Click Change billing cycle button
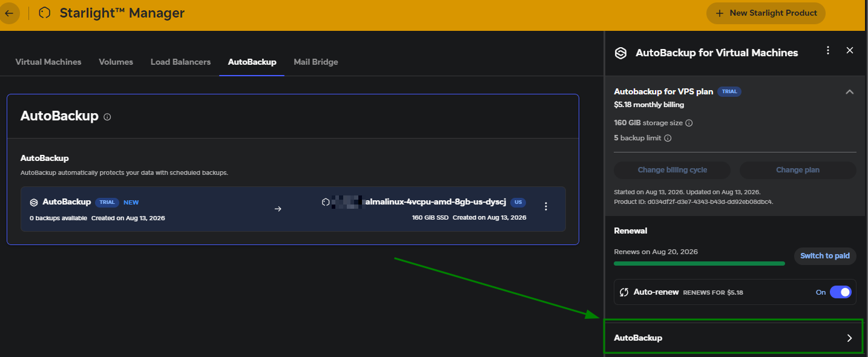The width and height of the screenshot is (868, 357). [672, 170]
